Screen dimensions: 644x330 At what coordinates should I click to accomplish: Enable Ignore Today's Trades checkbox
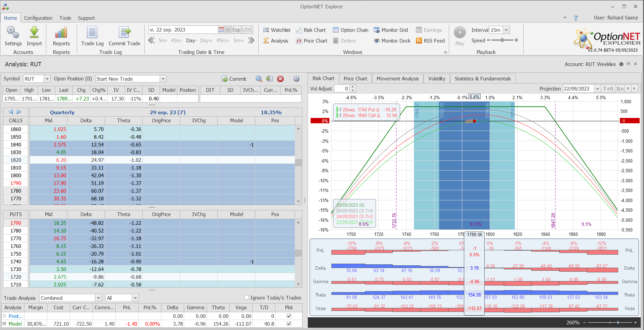(x=247, y=298)
